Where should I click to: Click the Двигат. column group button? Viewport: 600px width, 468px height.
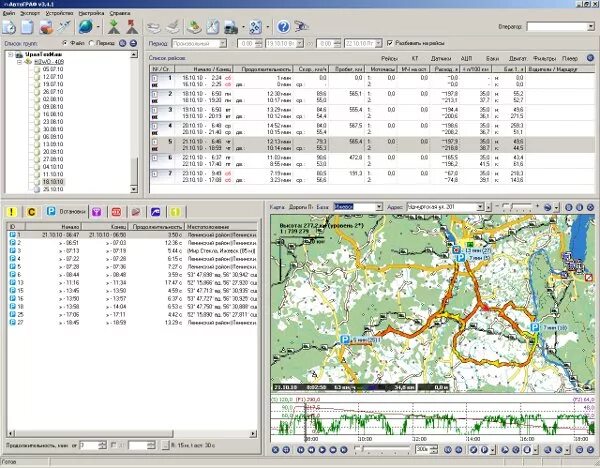[517, 59]
